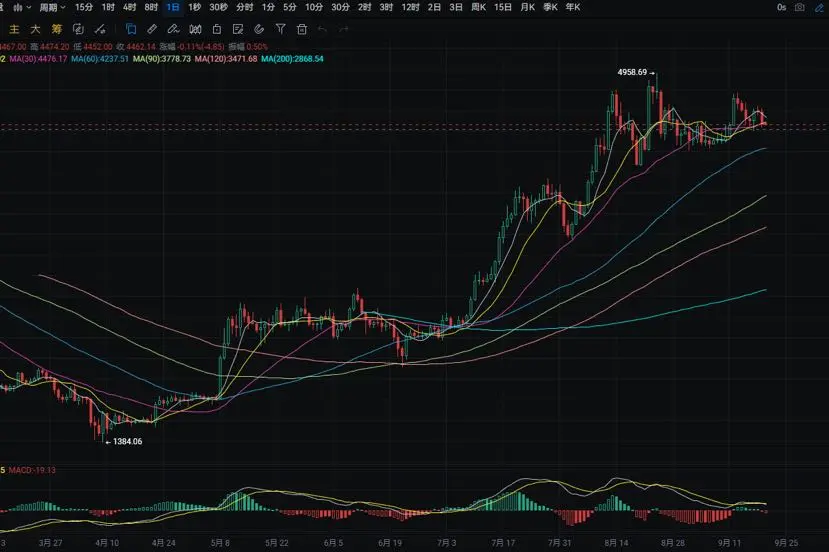
Task: Switch to quarterly 季K chart
Action: [x=550, y=7]
